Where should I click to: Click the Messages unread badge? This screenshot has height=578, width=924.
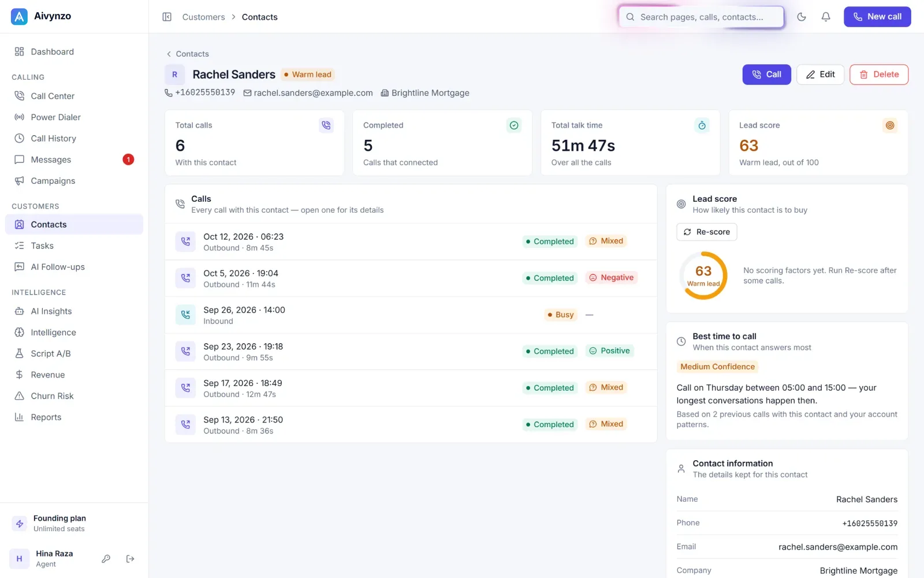tap(128, 160)
